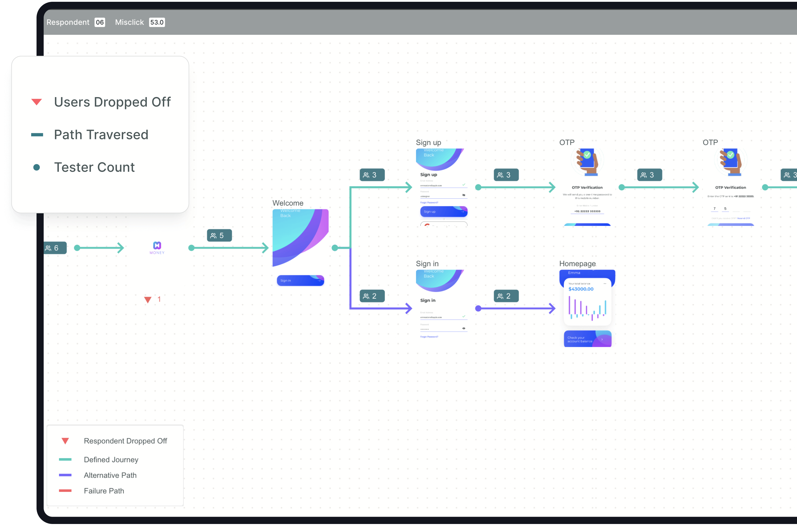Click Forgot Password link in Sign in screen

(x=429, y=337)
